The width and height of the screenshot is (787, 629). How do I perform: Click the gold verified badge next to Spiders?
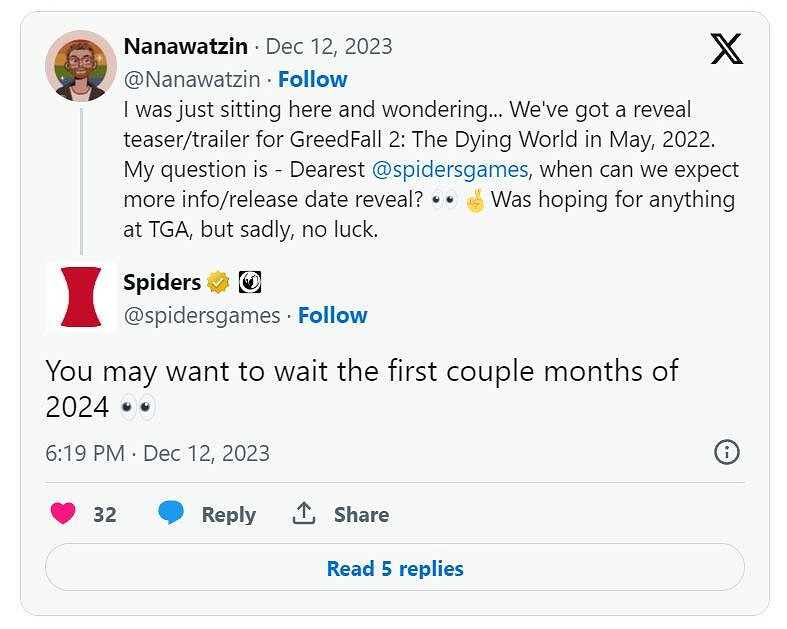click(x=218, y=283)
